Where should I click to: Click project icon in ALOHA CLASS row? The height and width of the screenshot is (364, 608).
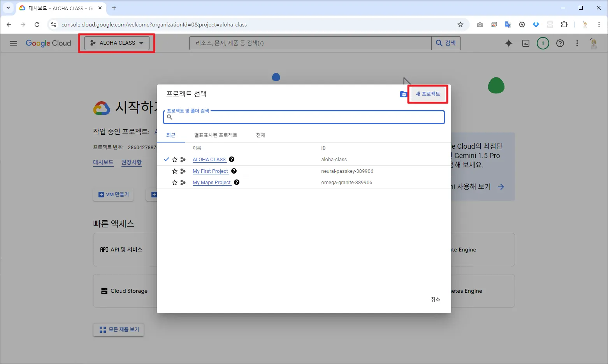click(183, 160)
